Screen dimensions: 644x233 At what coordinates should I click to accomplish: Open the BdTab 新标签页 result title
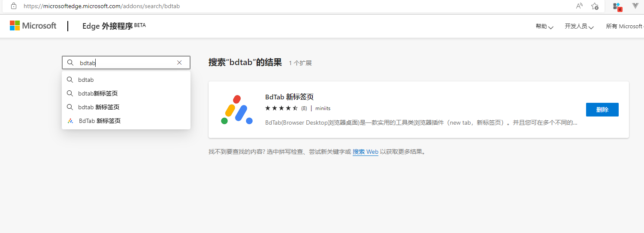289,97
